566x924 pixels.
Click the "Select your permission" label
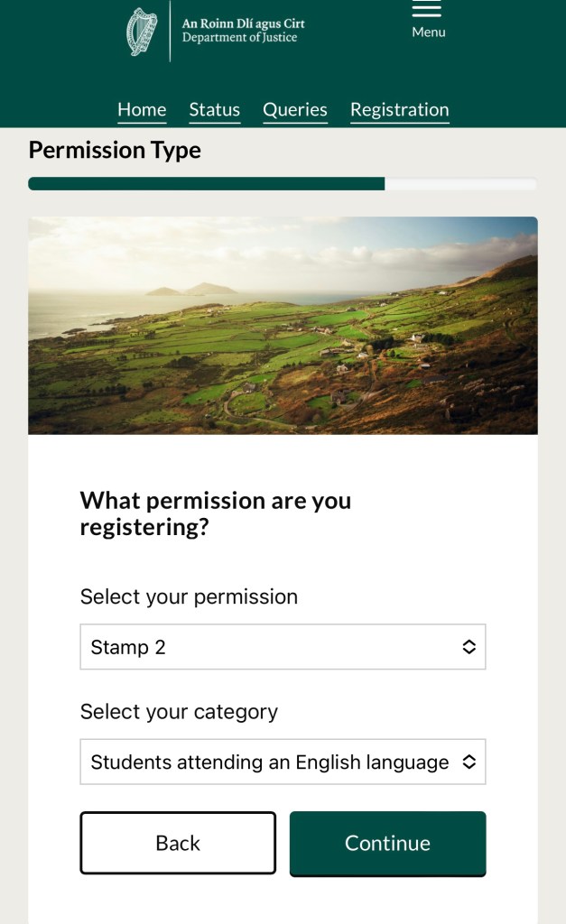[x=189, y=597]
